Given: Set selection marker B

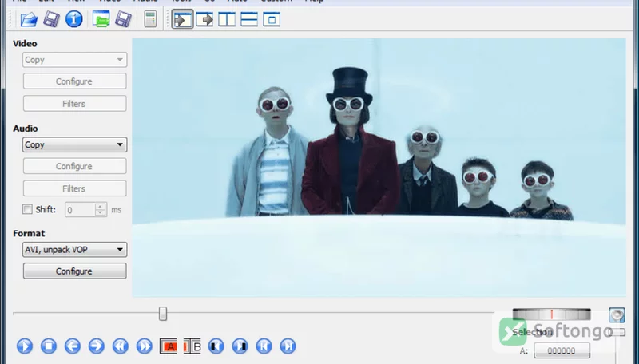Looking at the screenshot, I should click(x=192, y=346).
